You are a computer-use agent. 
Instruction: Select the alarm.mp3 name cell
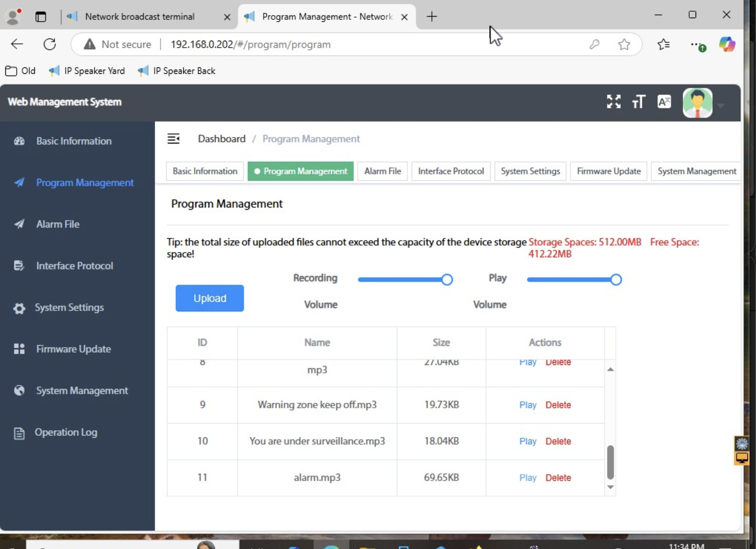point(317,478)
